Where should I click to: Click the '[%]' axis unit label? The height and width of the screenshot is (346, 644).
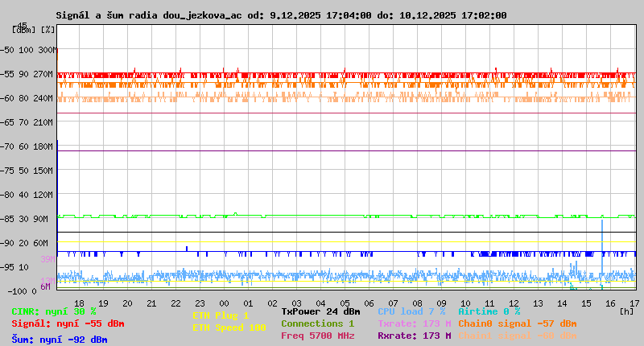(47, 30)
